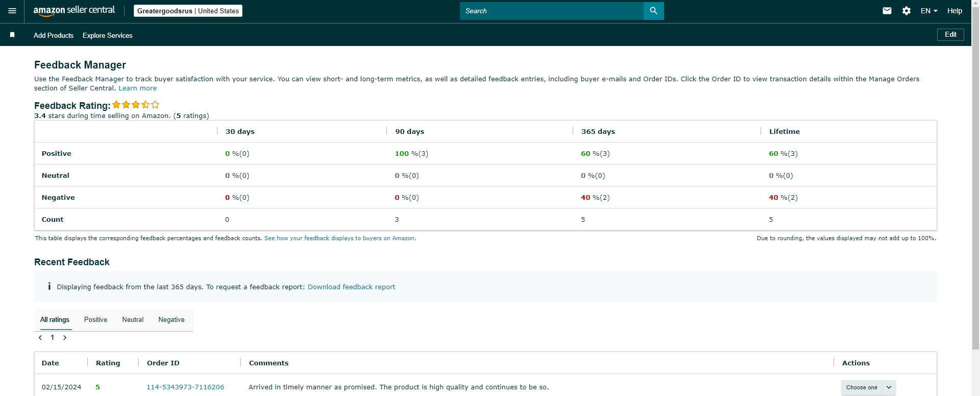Expand the Choose one action dropdown
980x396 pixels.
[x=869, y=387]
